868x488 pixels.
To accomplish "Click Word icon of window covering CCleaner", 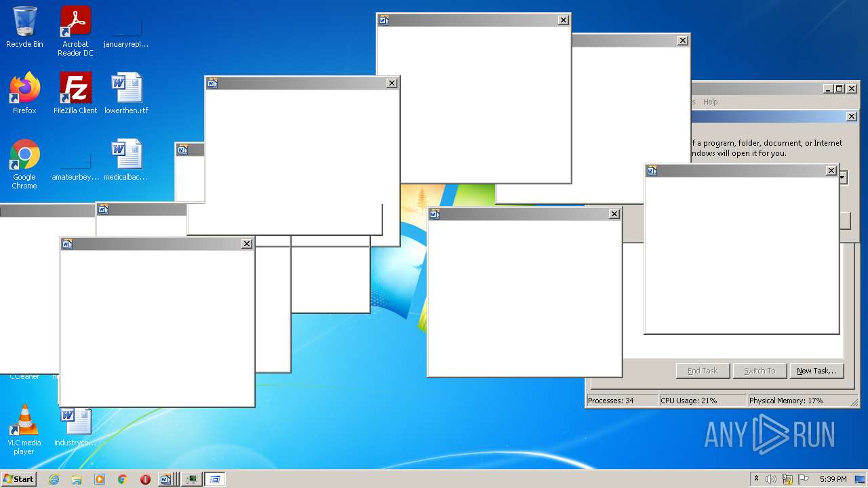I will [67, 244].
